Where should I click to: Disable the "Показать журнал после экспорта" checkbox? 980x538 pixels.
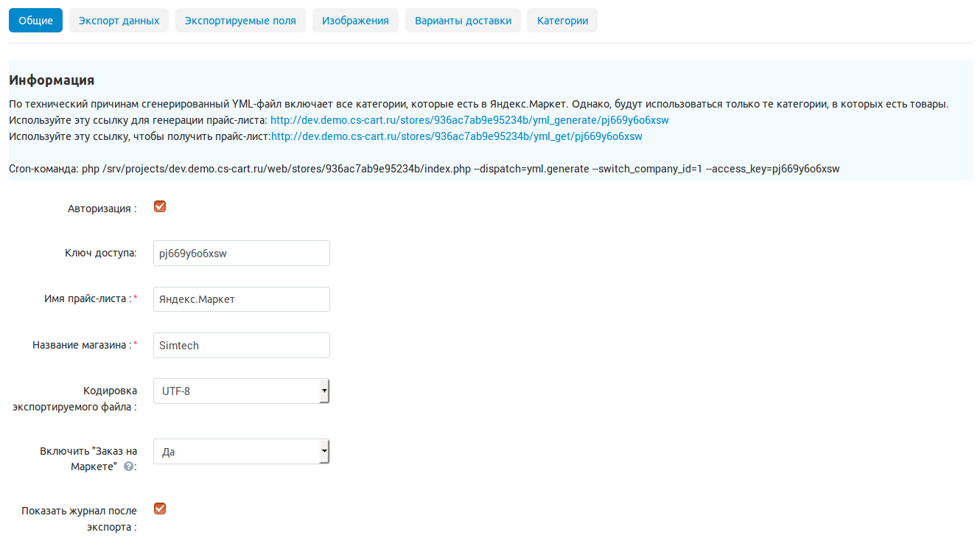click(160, 509)
